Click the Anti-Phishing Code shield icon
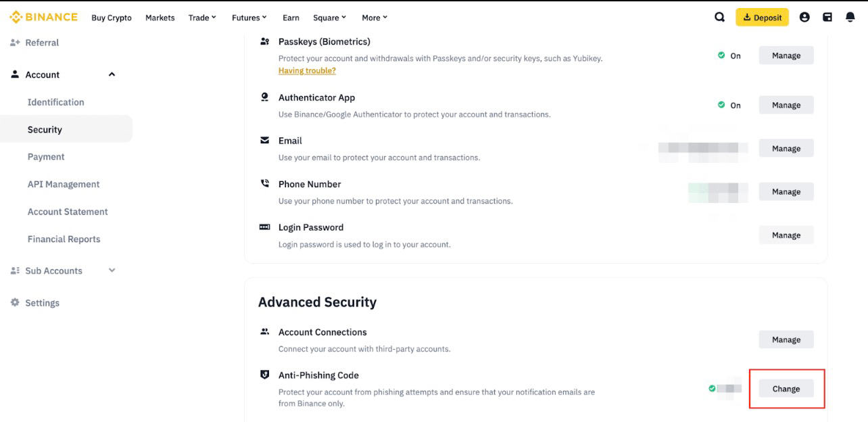Screen dimensions: 868x422 point(265,375)
